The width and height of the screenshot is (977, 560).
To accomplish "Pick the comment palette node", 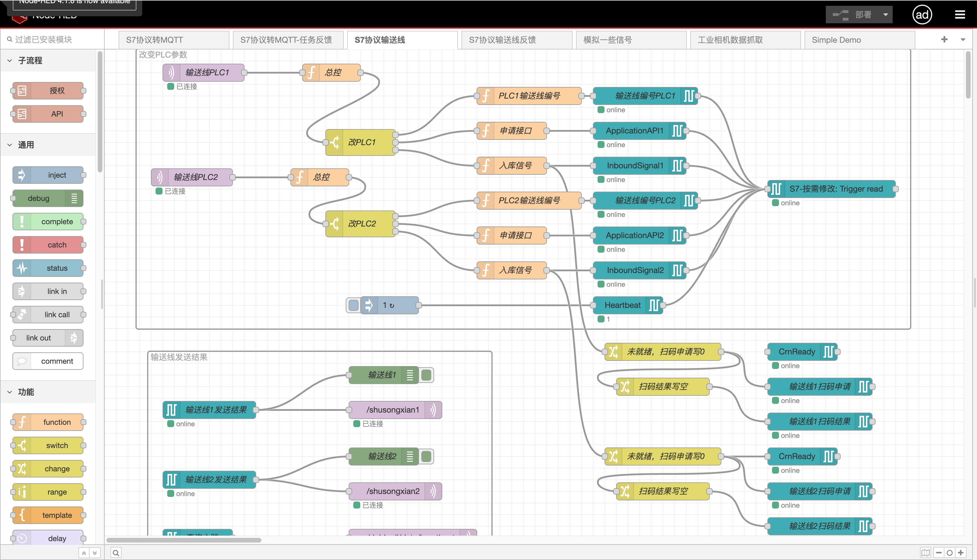I will click(x=48, y=361).
